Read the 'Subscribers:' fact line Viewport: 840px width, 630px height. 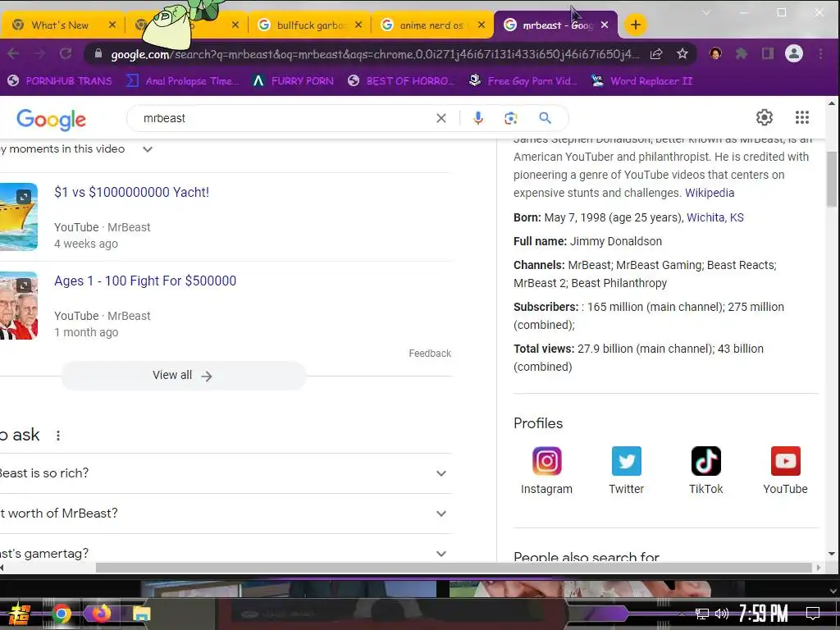(648, 316)
